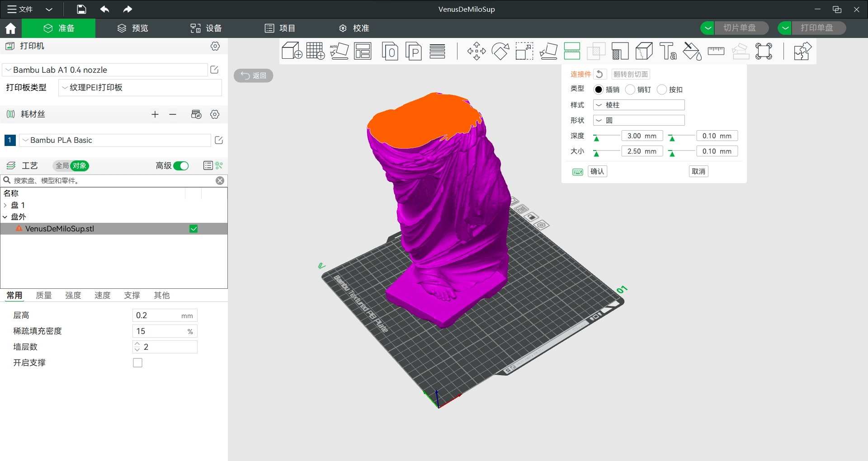868x461 pixels.
Task: Go to Home page icon
Action: pyautogui.click(x=10, y=28)
